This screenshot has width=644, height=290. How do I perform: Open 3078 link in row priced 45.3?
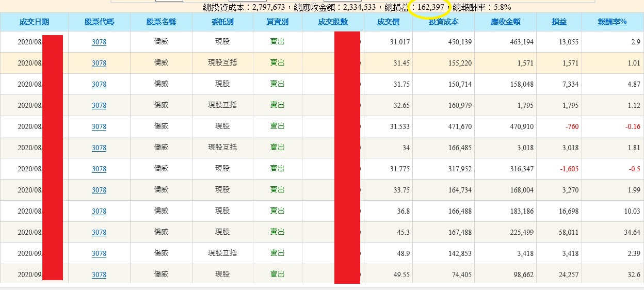pos(99,233)
